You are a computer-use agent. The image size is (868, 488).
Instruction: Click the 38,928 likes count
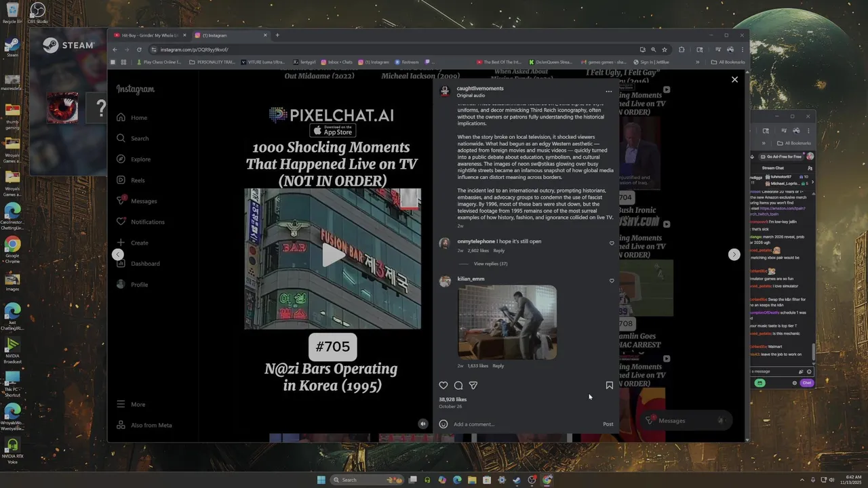(452, 400)
